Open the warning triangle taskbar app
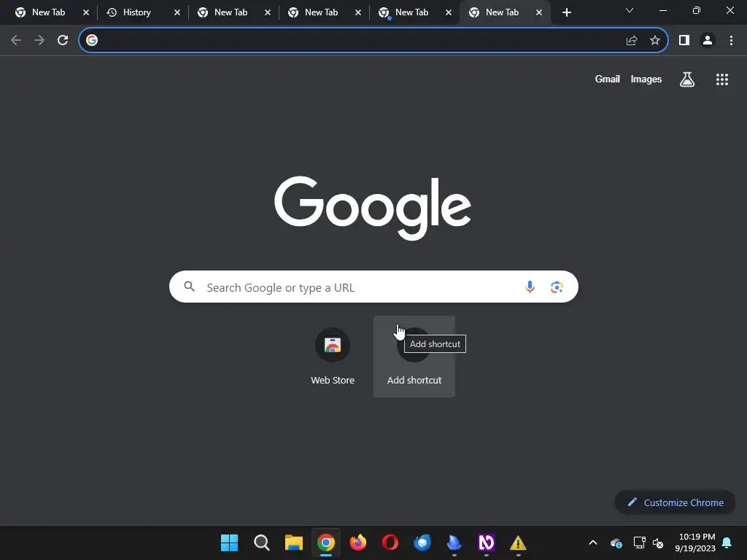This screenshot has width=747, height=560. pyautogui.click(x=518, y=542)
